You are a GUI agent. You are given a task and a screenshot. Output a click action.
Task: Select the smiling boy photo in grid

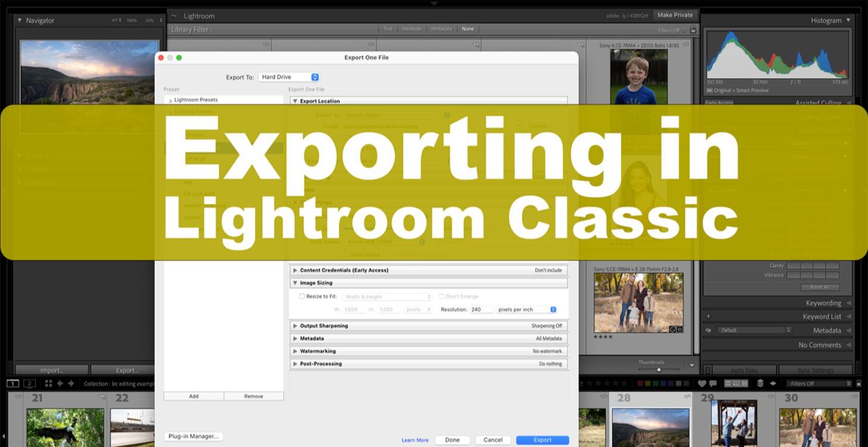pos(639,77)
